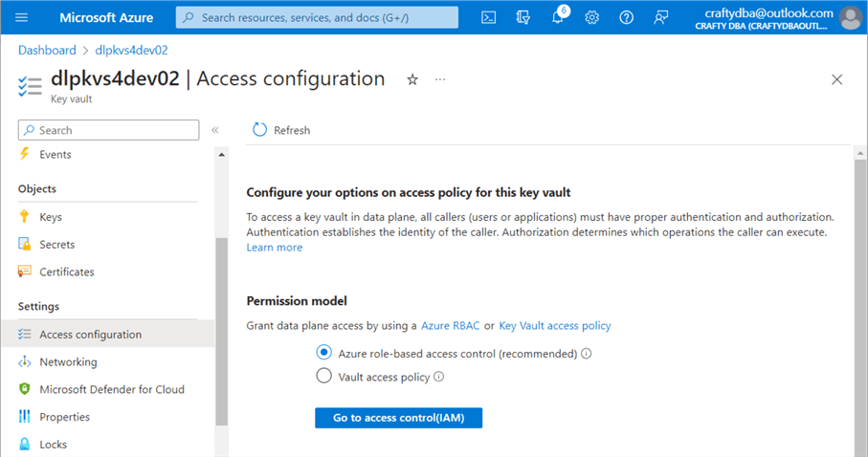868x457 pixels.
Task: Show info for Azure role-based access control
Action: (x=587, y=354)
